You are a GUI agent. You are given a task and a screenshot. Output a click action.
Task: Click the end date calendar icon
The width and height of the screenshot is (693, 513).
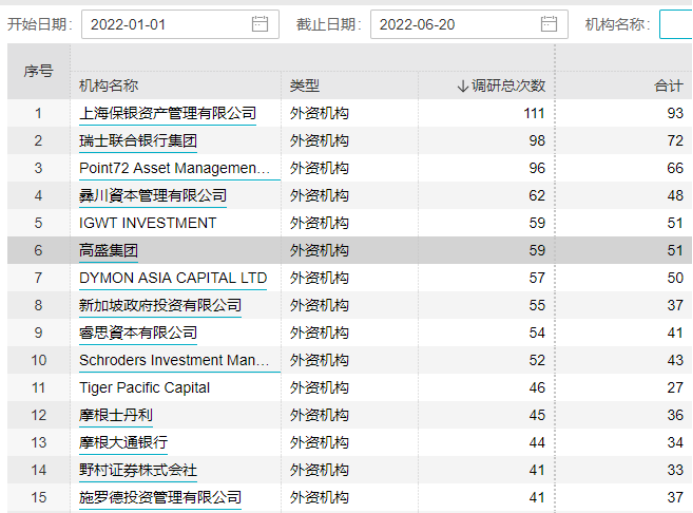tap(548, 25)
